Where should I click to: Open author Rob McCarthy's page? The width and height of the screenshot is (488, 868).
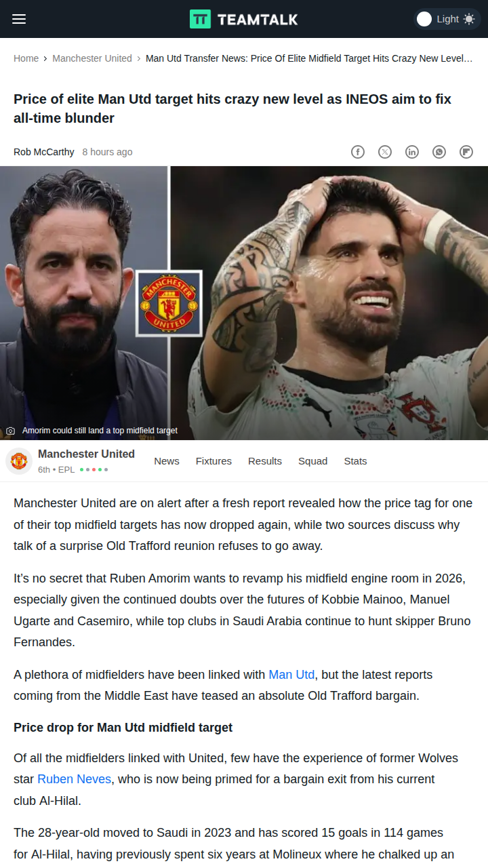[44, 152]
